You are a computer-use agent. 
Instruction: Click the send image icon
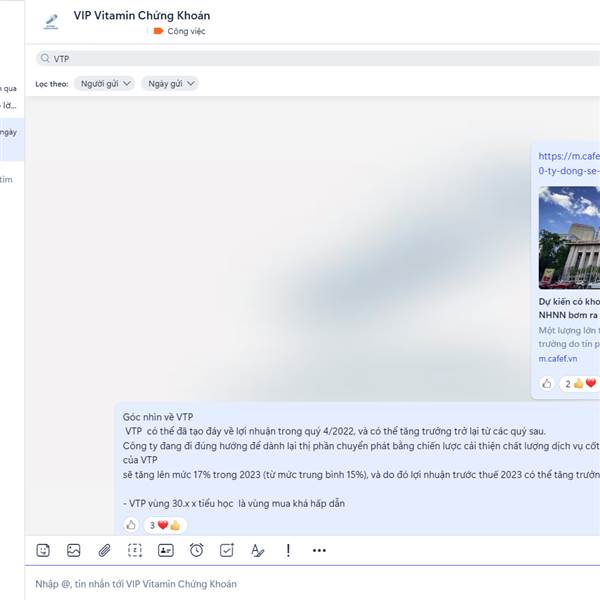pos(73,550)
